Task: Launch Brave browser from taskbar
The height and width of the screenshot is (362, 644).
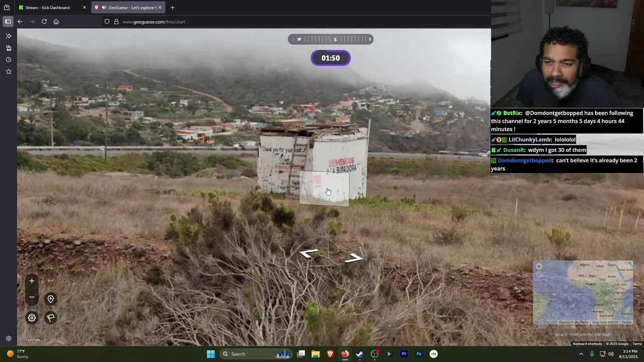Action: pyautogui.click(x=331, y=354)
